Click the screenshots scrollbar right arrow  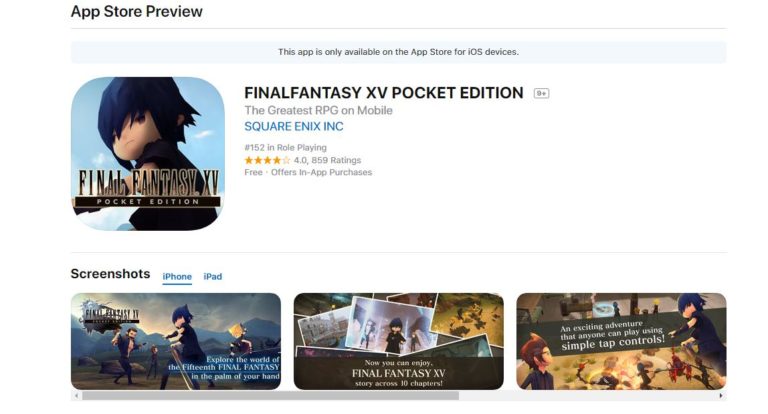720,395
